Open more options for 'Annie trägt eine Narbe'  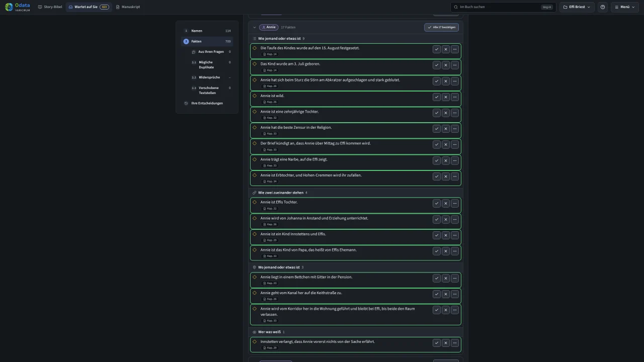455,161
